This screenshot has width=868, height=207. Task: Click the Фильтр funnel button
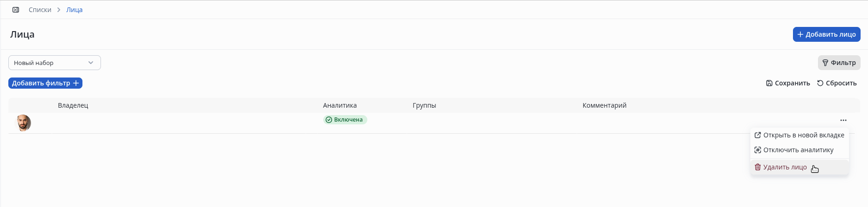coord(839,63)
